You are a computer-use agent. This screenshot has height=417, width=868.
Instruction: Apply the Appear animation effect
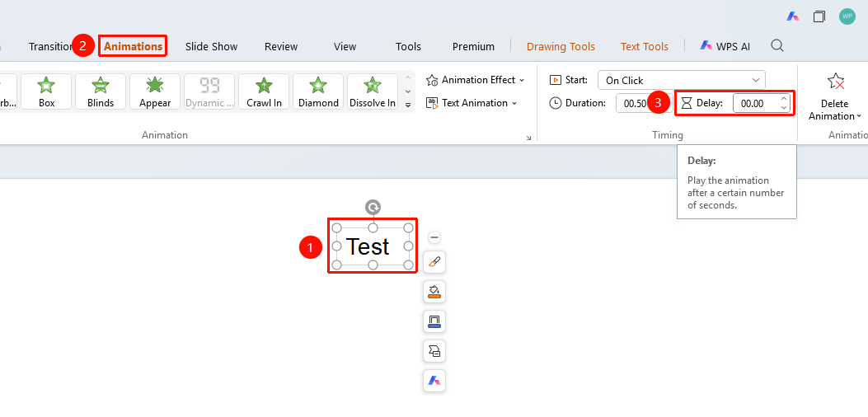[x=155, y=91]
